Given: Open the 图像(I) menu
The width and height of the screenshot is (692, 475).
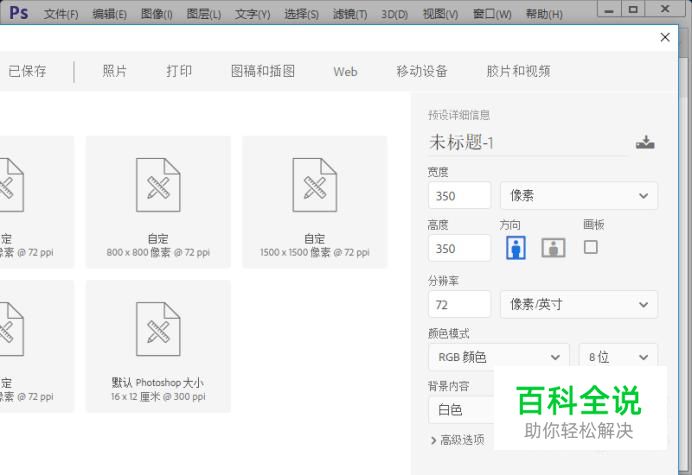Looking at the screenshot, I should click(x=157, y=14).
